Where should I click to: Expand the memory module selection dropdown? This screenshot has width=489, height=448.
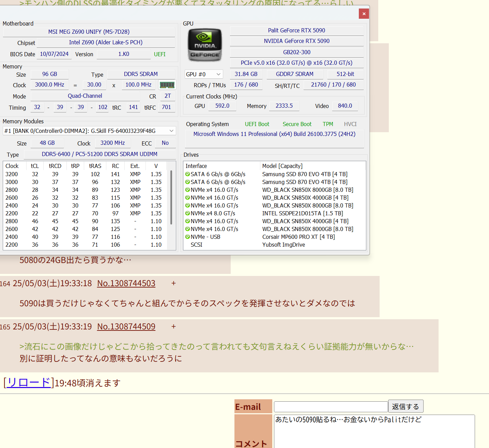[89, 131]
